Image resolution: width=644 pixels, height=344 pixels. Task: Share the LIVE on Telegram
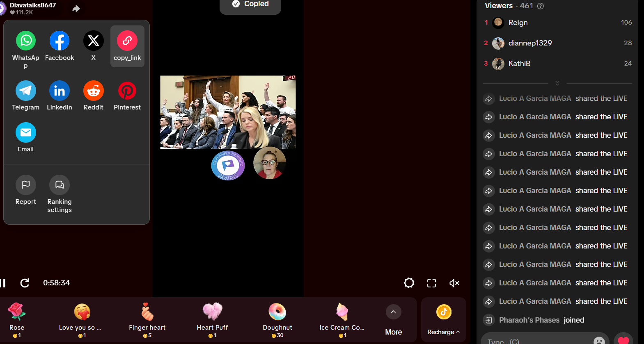(x=26, y=91)
